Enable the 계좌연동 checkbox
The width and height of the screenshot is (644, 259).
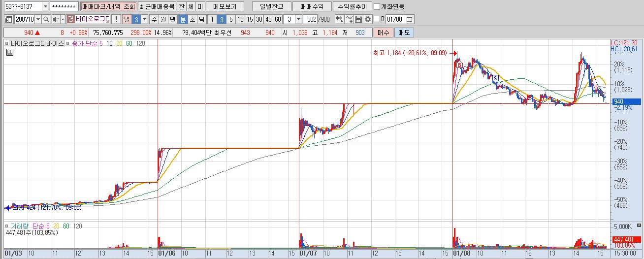[x=377, y=7]
